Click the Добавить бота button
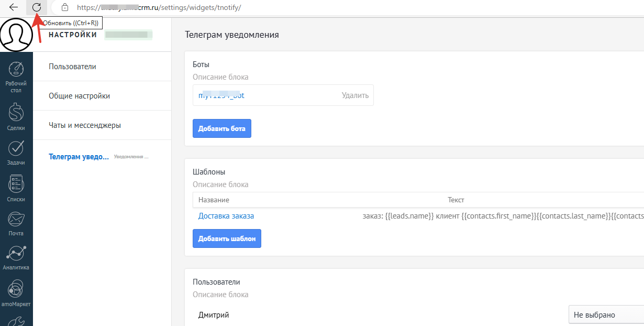The image size is (644, 326). [x=222, y=128]
